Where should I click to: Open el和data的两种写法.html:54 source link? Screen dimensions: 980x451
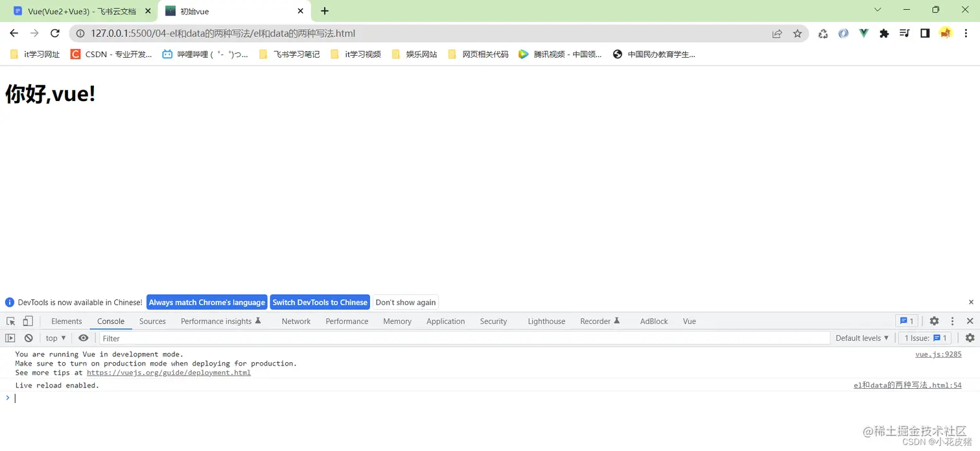click(x=907, y=386)
